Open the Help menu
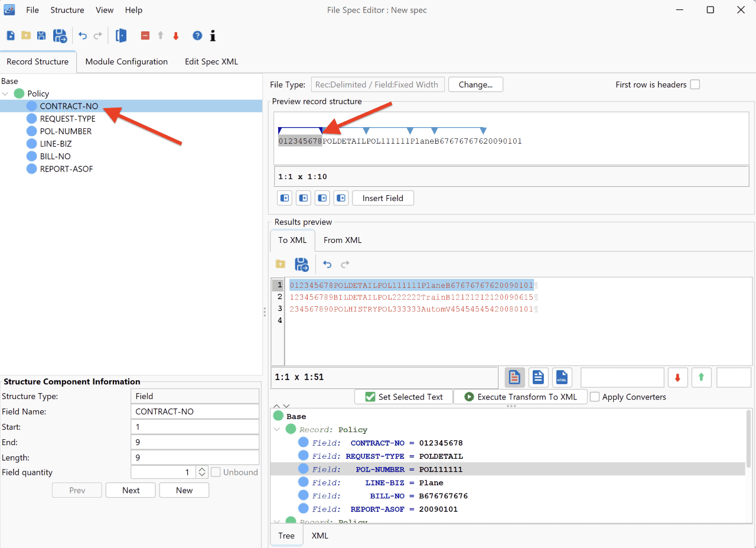 pyautogui.click(x=134, y=10)
